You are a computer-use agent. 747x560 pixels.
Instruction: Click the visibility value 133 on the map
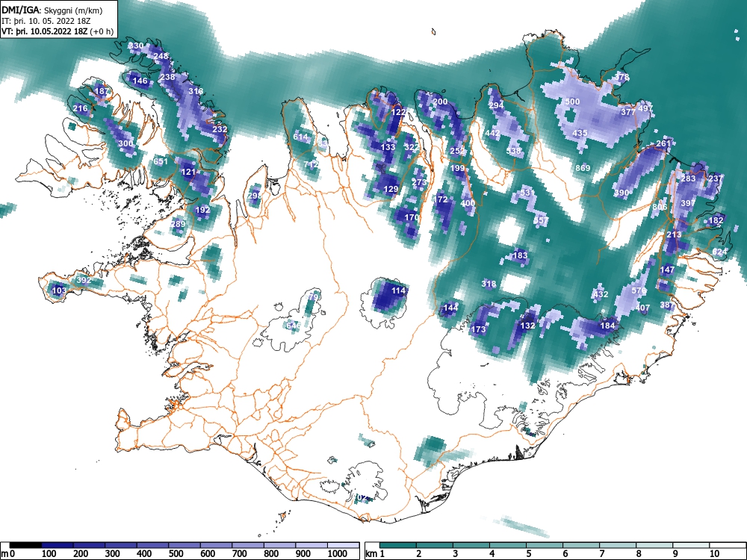pos(388,147)
